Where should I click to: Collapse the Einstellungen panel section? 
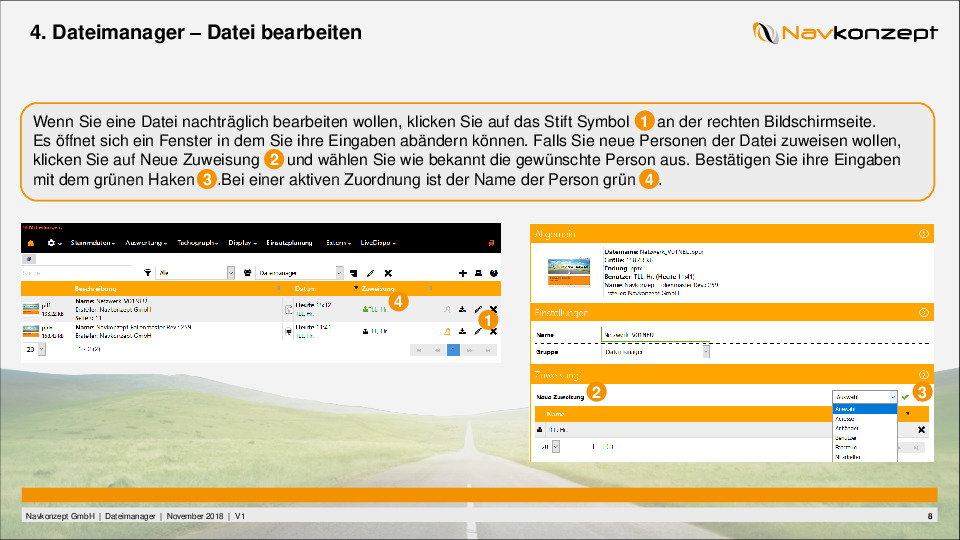pos(923,313)
